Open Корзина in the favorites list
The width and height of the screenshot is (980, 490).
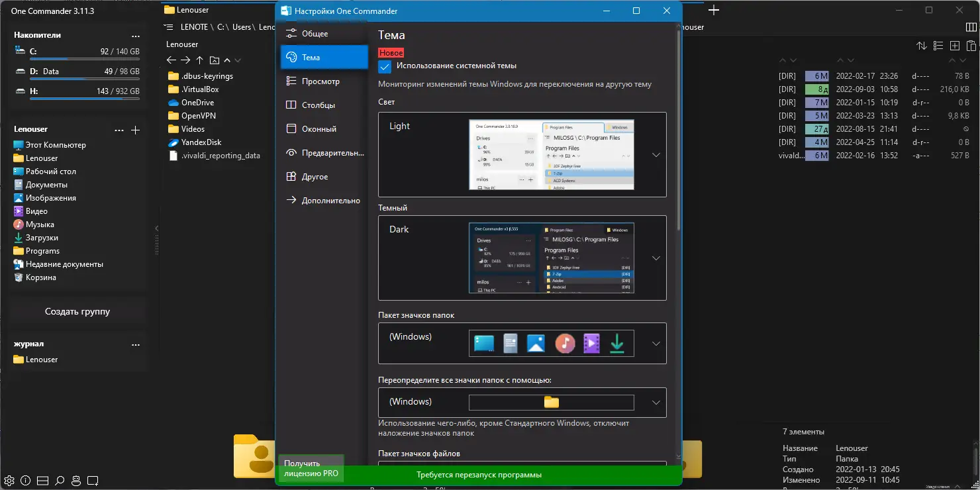34,277
